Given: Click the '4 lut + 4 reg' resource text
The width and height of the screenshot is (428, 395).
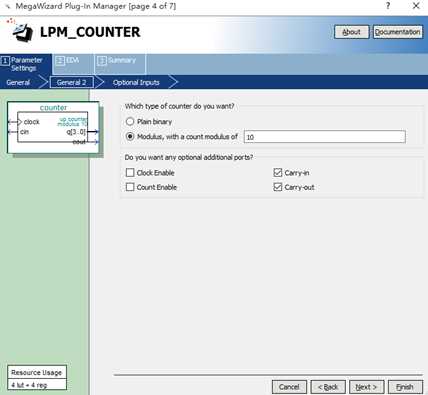Looking at the screenshot, I should click(x=29, y=385).
